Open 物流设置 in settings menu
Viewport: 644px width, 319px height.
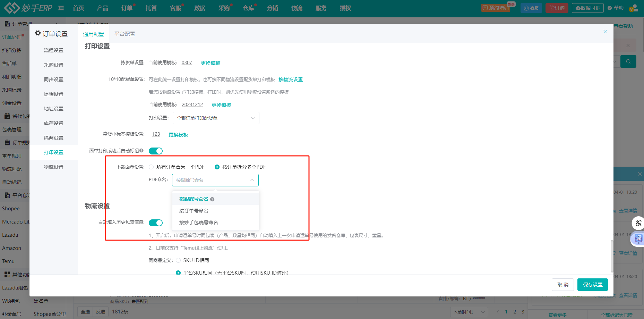click(54, 167)
